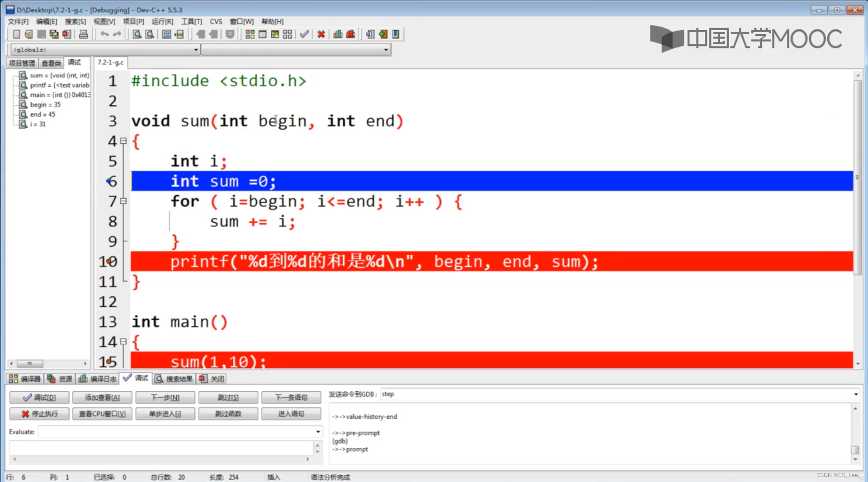Switch to the 编译日志 bottom tab

point(98,379)
